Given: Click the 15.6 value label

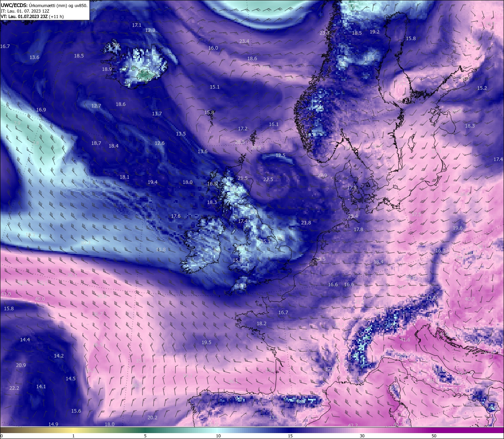Looking at the screenshot, I should 76,411.
